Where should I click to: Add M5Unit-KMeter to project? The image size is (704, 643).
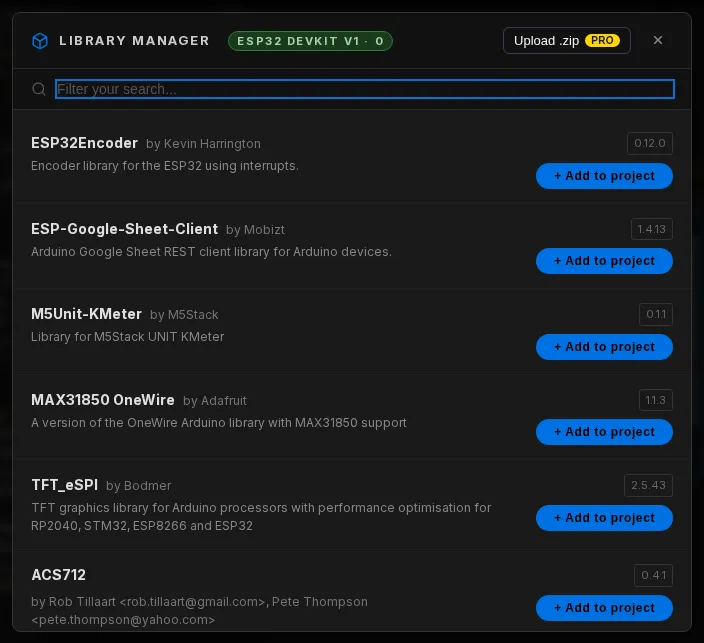click(x=604, y=347)
